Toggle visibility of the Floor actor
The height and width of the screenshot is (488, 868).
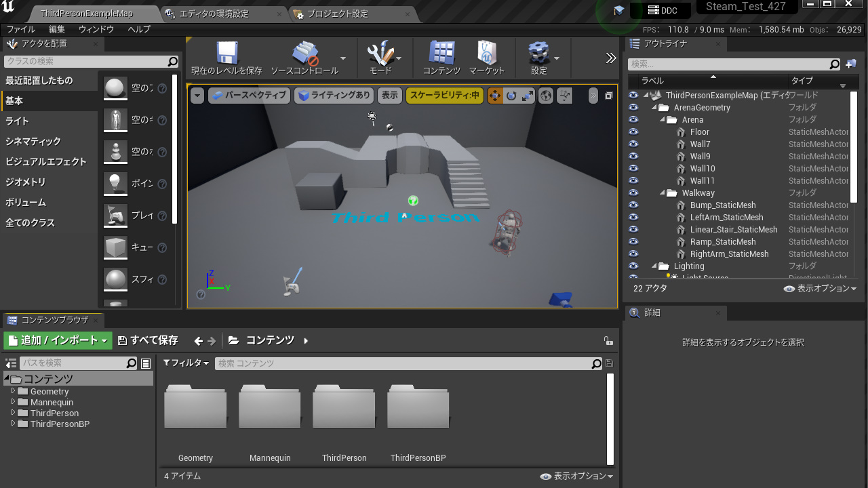[x=633, y=131]
